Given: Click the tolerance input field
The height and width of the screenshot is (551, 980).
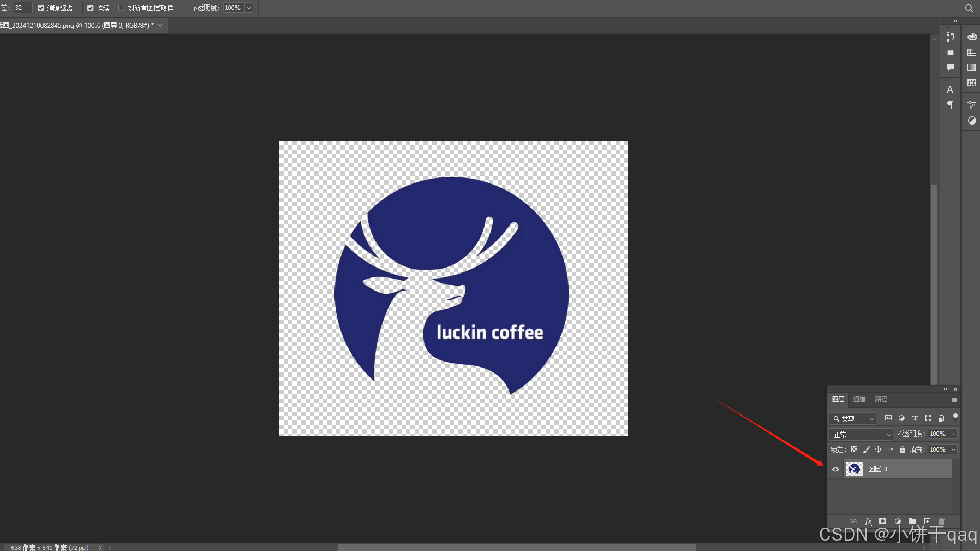Looking at the screenshot, I should (x=23, y=8).
